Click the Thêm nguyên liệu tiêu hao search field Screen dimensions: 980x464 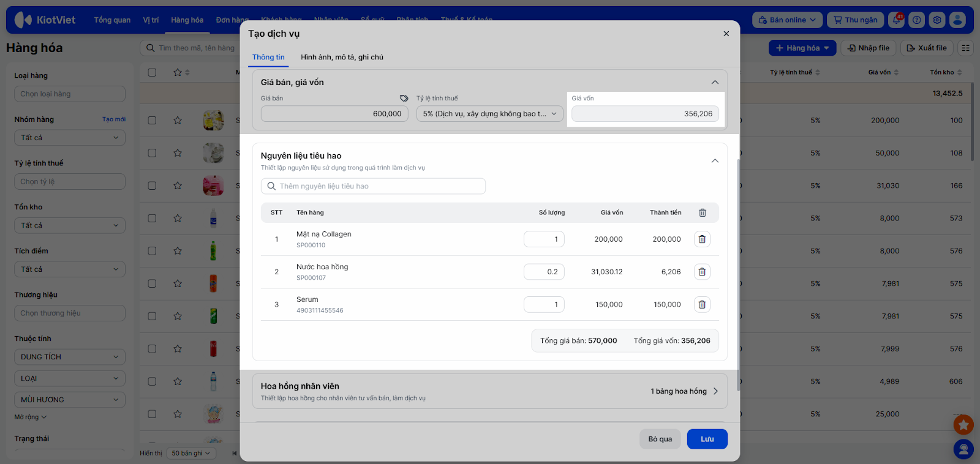pyautogui.click(x=374, y=186)
